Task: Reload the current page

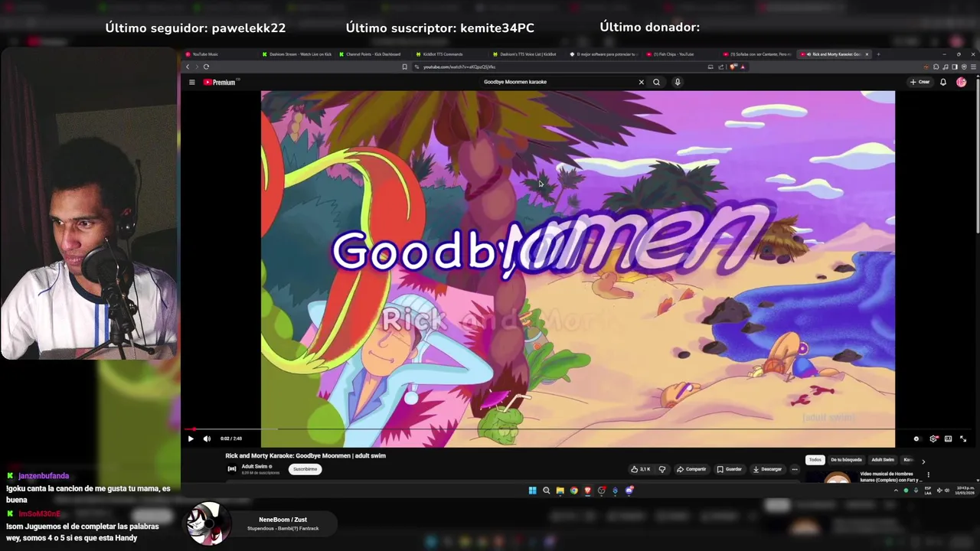Action: point(206,67)
